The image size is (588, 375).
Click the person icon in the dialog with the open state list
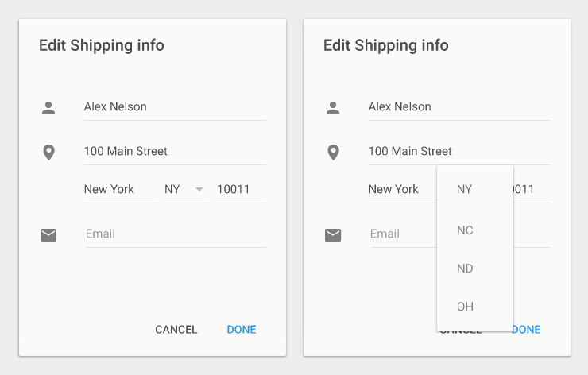point(333,107)
